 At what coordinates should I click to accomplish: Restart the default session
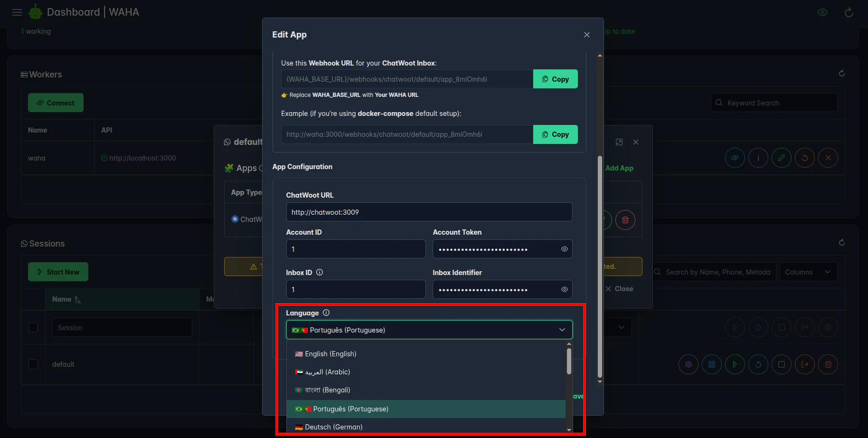758,364
